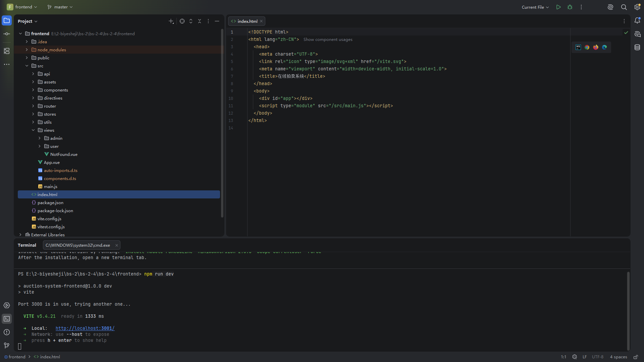Open the AI Assistant swirl icon
Viewport: 644px width, 362px height.
[x=610, y=7]
